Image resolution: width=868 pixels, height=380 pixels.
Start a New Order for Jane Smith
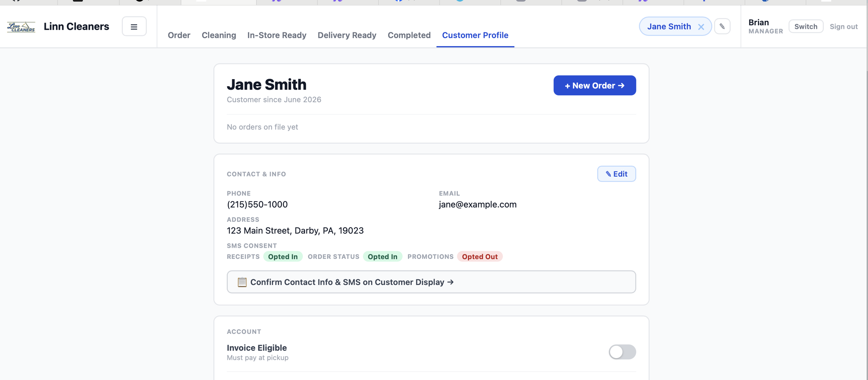[595, 85]
